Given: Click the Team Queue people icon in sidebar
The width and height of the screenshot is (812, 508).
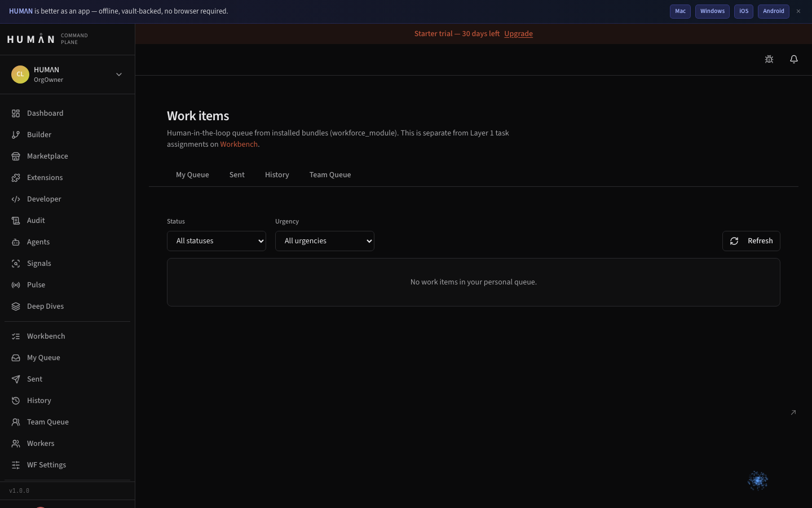Looking at the screenshot, I should pyautogui.click(x=16, y=422).
